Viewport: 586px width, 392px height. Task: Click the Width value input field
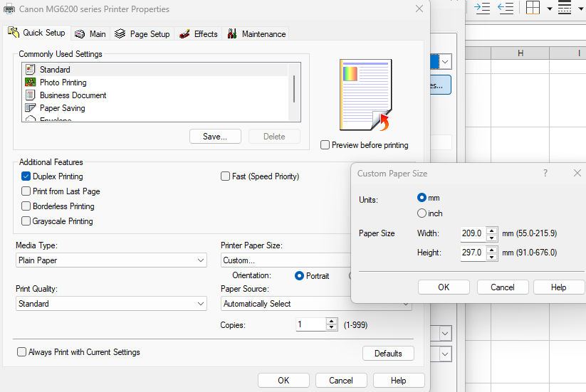(x=473, y=233)
